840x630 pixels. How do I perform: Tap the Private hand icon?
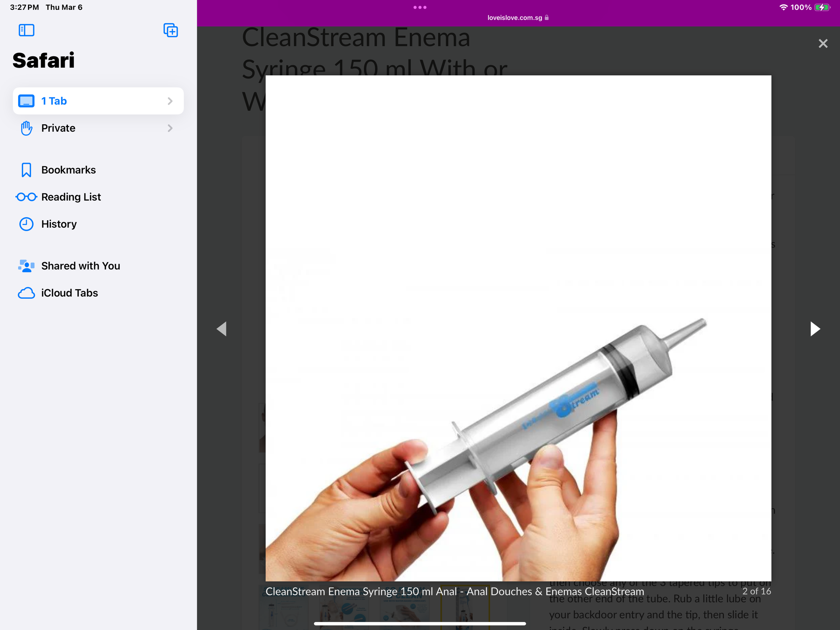[26, 128]
